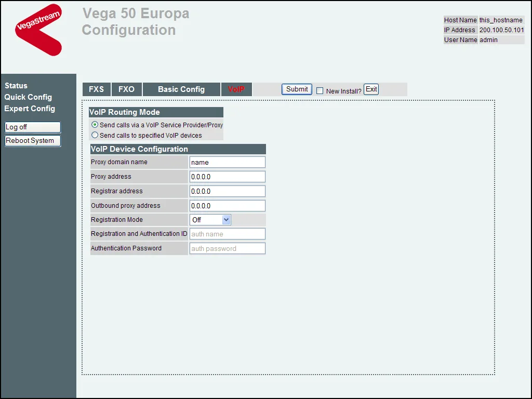Click the User Name value admin

(488, 39)
